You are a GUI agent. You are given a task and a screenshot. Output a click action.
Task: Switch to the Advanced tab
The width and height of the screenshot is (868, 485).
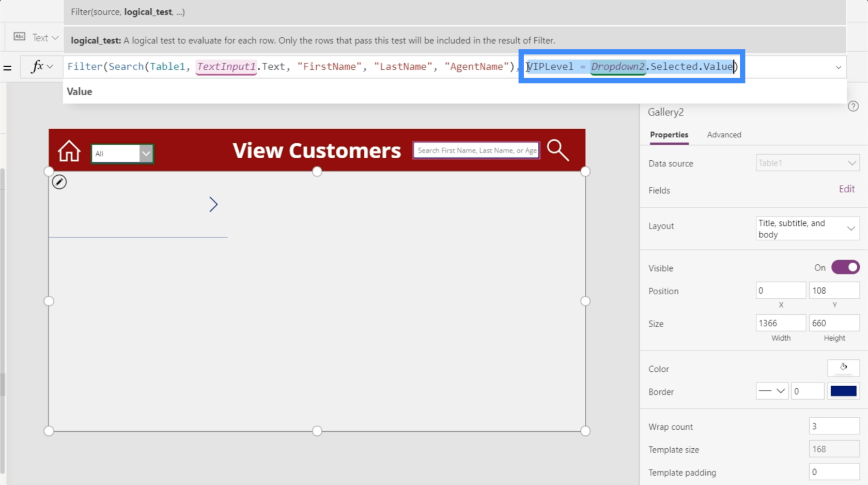click(x=724, y=134)
